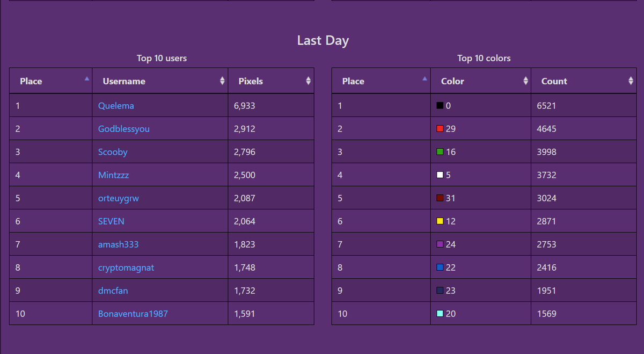This screenshot has width=644, height=354.
Task: Click the cyan swatch numbered 20
Action: click(440, 314)
